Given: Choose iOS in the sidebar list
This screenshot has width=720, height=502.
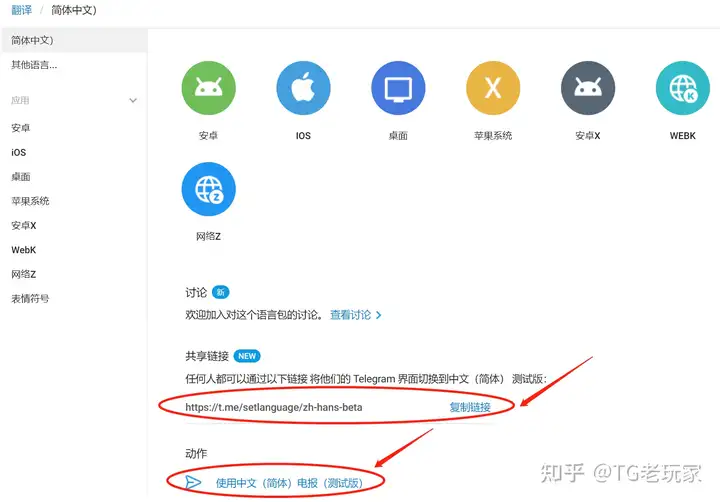Looking at the screenshot, I should coord(19,152).
